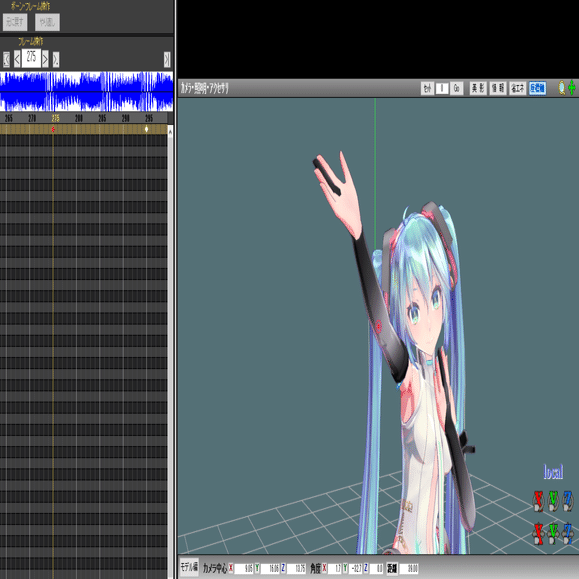Viewport: 579px width, 579px height.
Task: Click the magnifier zoom icon in viewport header
Action: pos(562,88)
